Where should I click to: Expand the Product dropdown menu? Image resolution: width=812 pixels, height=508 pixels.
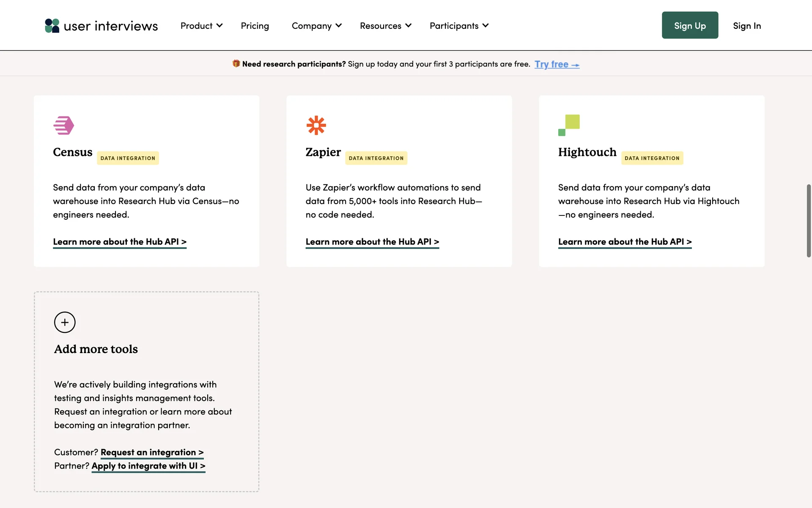click(201, 26)
